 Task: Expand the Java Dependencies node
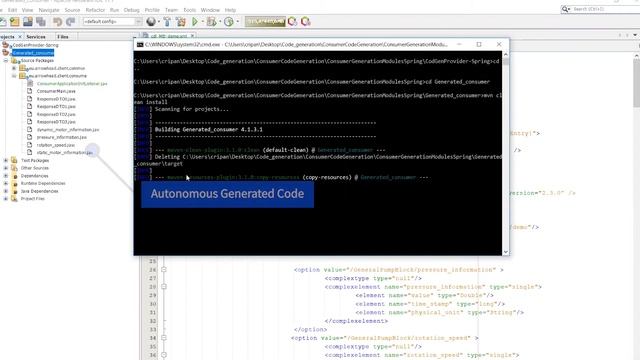coord(6,191)
